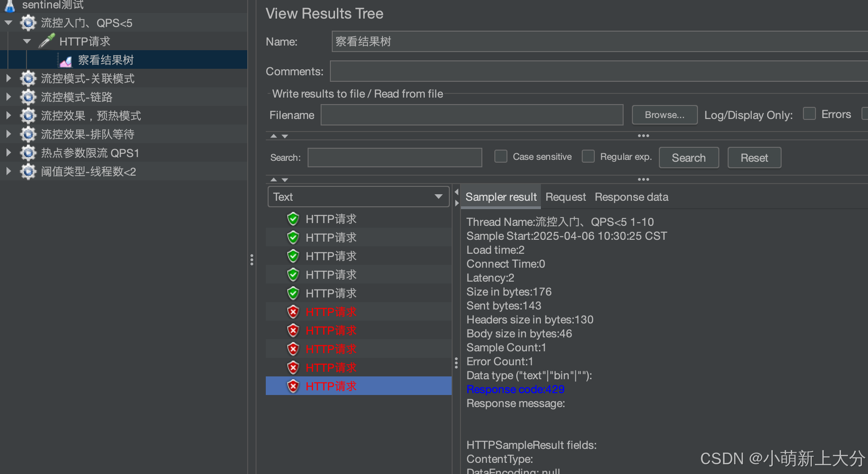Click the Reset button
This screenshot has height=474, width=868.
coord(754,158)
